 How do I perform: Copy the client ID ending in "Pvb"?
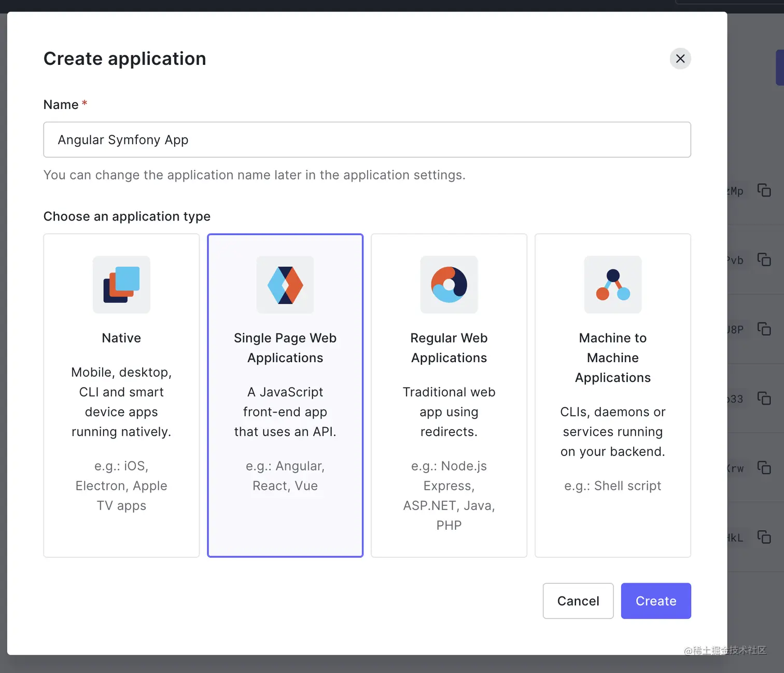click(764, 260)
